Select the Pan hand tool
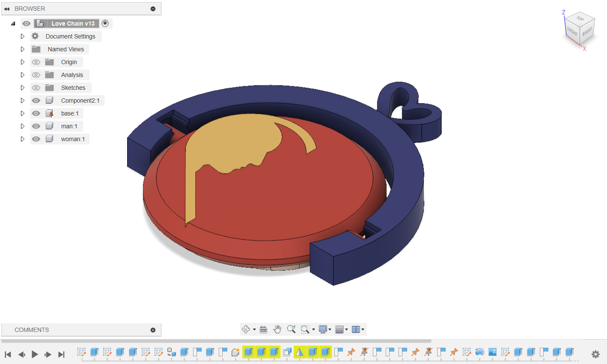 click(x=277, y=329)
